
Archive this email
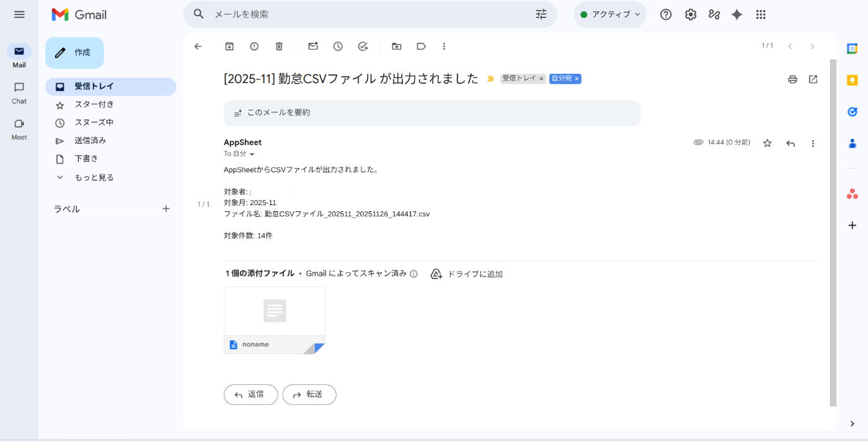229,46
